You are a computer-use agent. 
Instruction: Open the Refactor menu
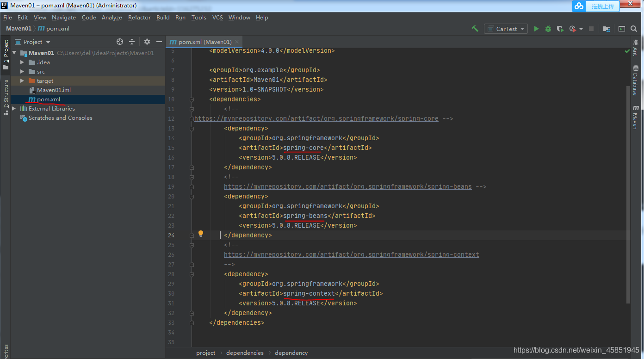pos(139,17)
